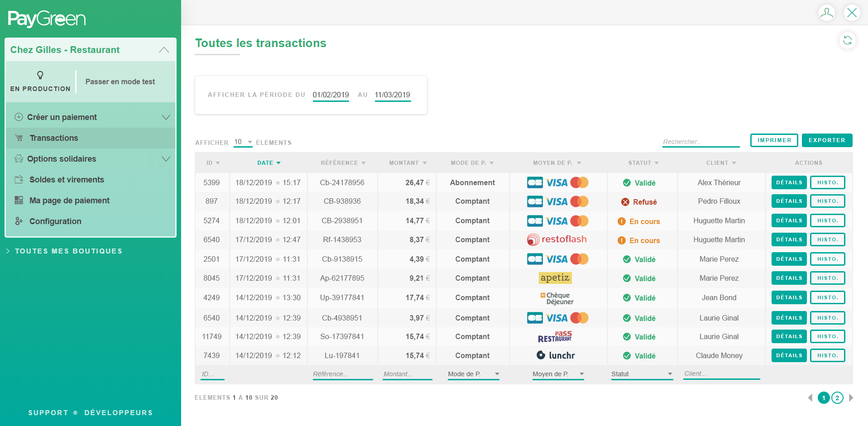Screen dimensions: 868x426
Task: Select current page 1 indicator
Action: (x=824, y=398)
